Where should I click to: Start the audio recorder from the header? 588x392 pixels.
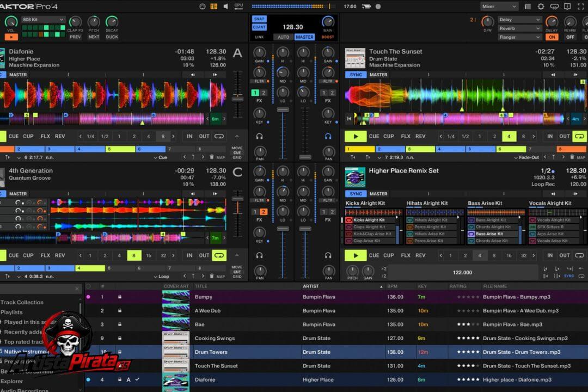click(378, 7)
